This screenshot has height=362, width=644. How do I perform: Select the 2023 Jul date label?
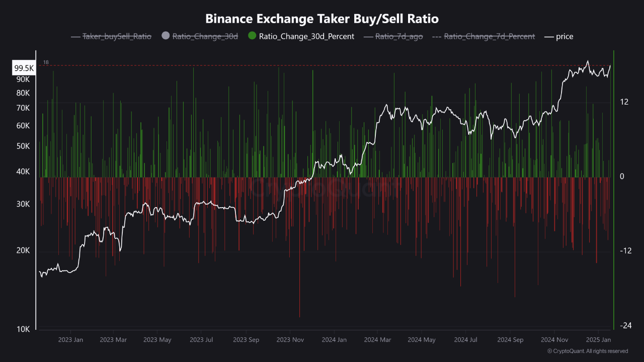click(x=201, y=340)
